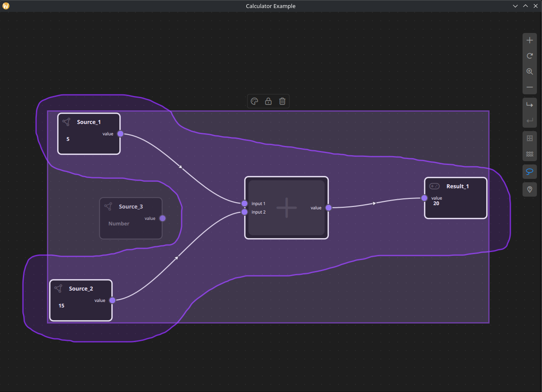Screen dimensions: 542x392
Task: Click the app logo in the title bar
Action: click(x=6, y=6)
